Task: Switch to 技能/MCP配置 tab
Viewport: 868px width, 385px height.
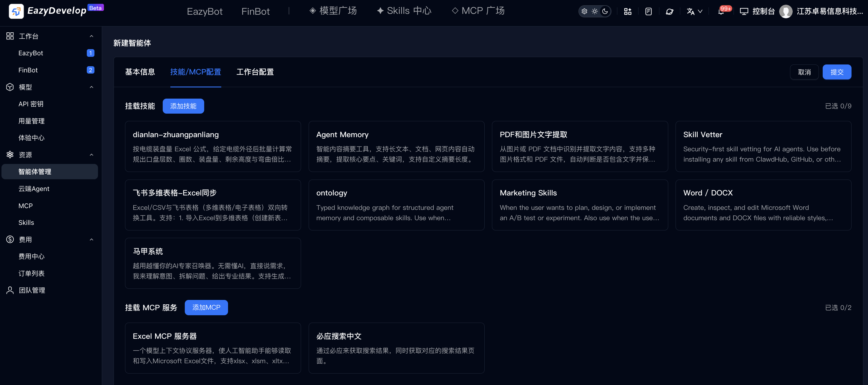Action: 195,72
